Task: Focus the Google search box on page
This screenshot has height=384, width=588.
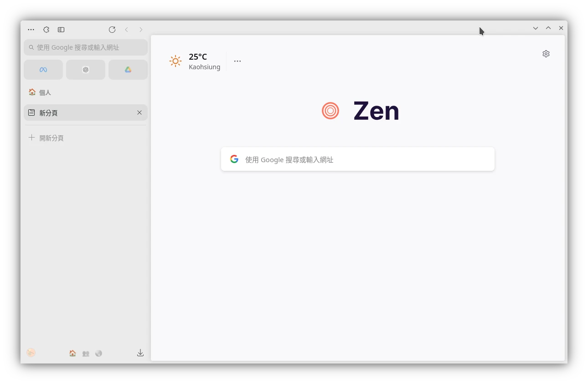Action: click(358, 159)
